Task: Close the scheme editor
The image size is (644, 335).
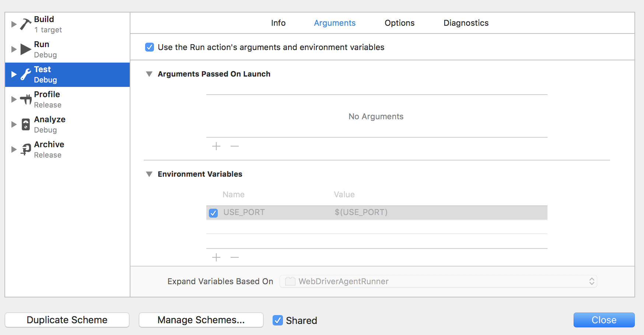Action: (x=604, y=320)
